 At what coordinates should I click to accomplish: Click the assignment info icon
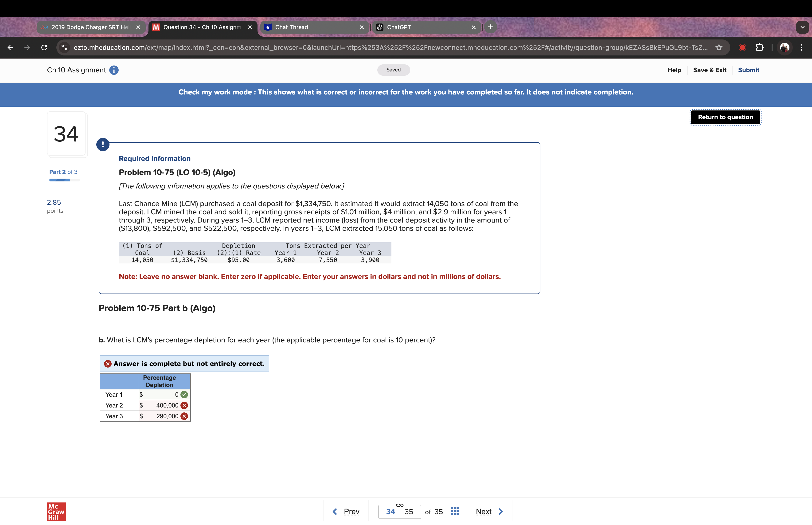coord(114,70)
